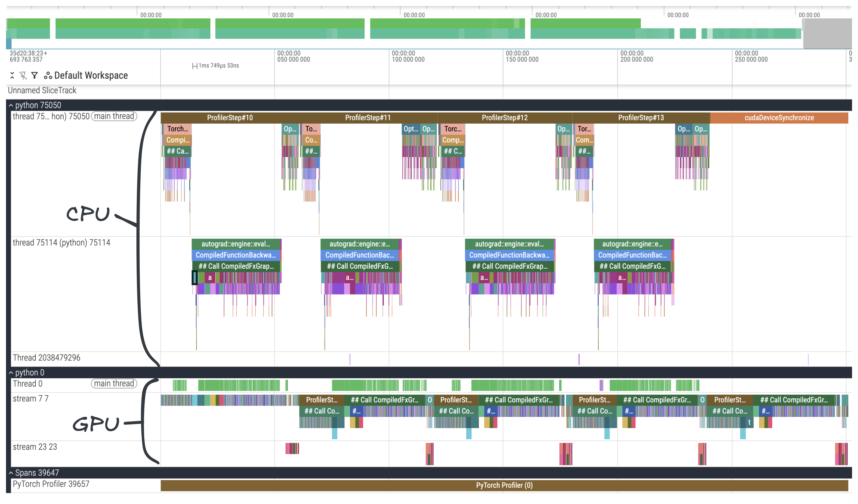Image resolution: width=858 pixels, height=504 pixels.
Task: Select the stream 23 23 track label
Action: (x=35, y=447)
